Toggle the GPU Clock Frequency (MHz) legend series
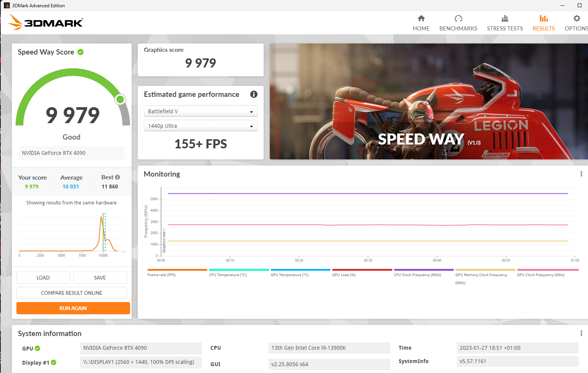 (548, 273)
